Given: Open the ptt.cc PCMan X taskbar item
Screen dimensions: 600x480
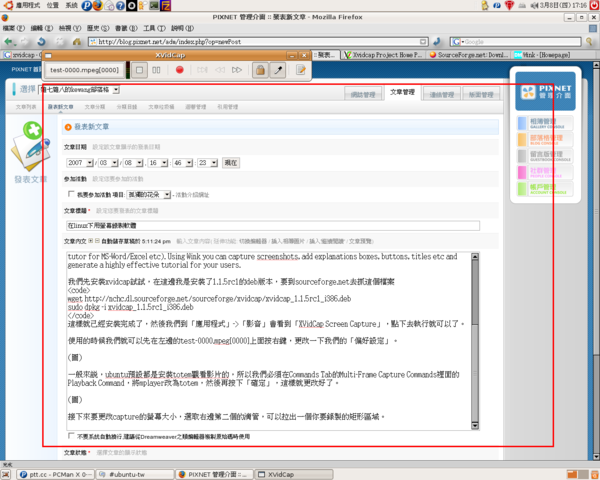Looking at the screenshot, I should 56,475.
